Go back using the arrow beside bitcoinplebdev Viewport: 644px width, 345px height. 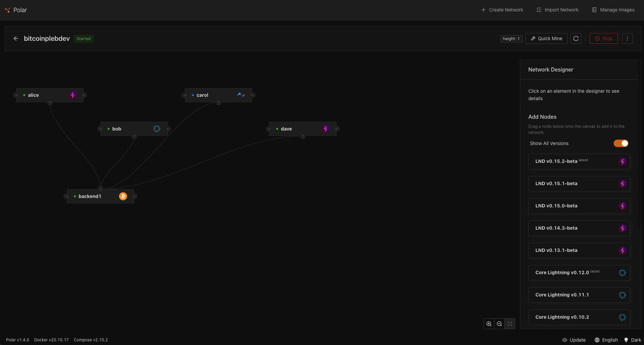(x=16, y=38)
